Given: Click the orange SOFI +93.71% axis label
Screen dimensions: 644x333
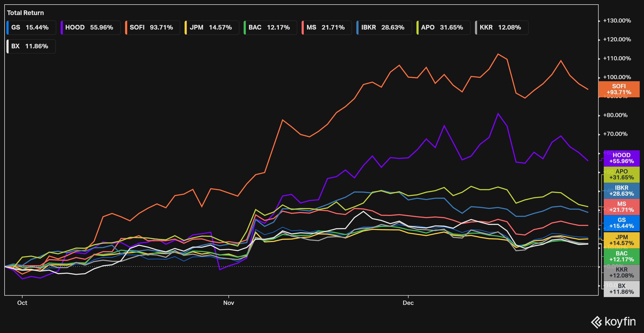Looking at the screenshot, I should (x=619, y=89).
